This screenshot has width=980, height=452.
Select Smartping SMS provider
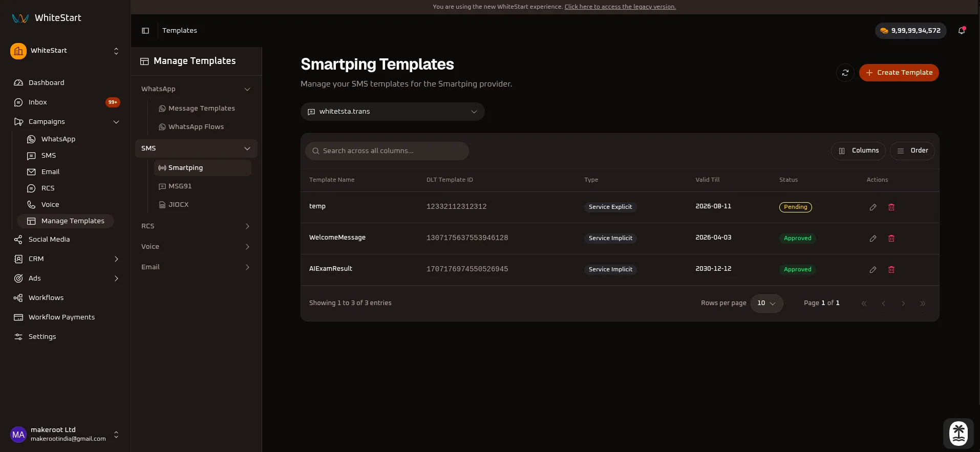(202, 167)
